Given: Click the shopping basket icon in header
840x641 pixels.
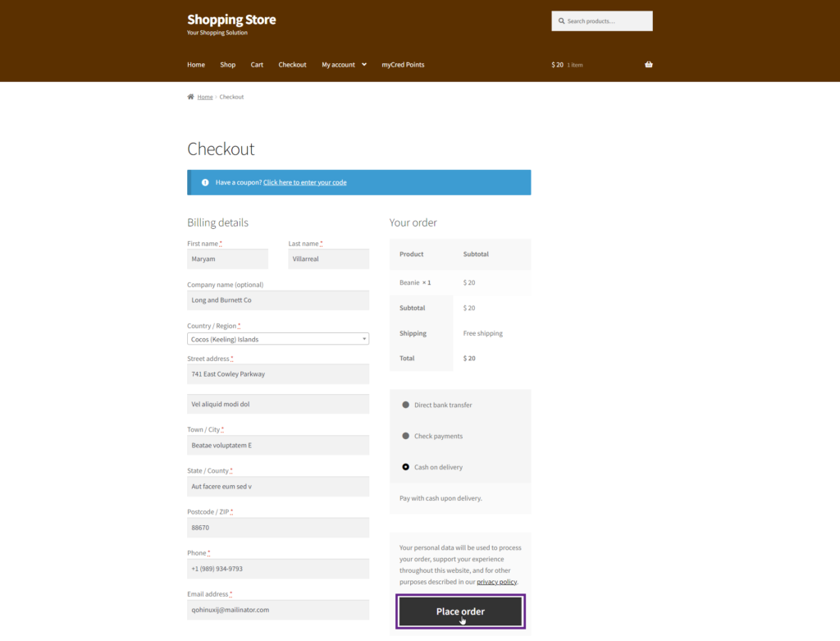Looking at the screenshot, I should pyautogui.click(x=648, y=65).
